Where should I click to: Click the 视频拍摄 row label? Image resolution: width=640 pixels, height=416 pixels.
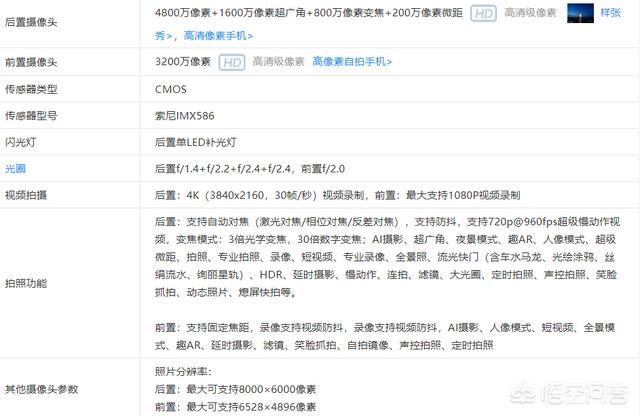click(x=32, y=195)
